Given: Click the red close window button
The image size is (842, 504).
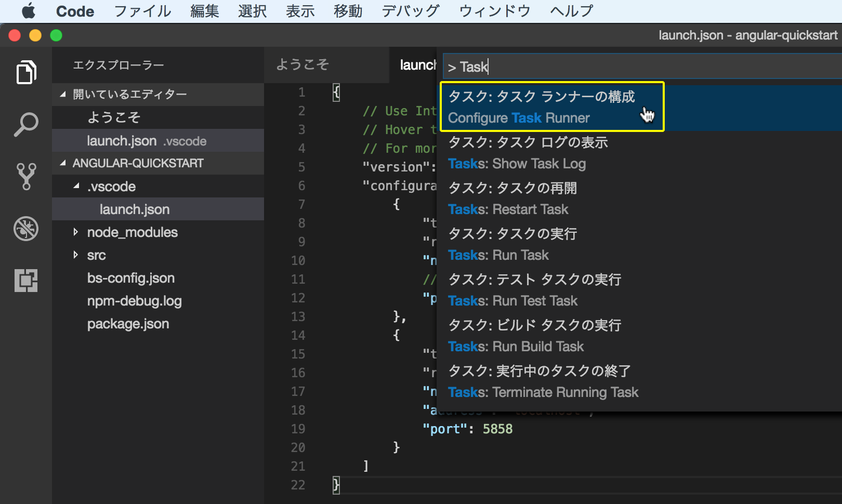Looking at the screenshot, I should 15,35.
